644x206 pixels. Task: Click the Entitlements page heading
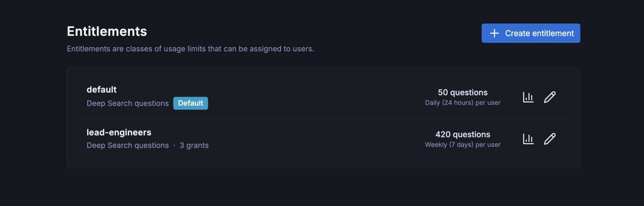(x=107, y=31)
